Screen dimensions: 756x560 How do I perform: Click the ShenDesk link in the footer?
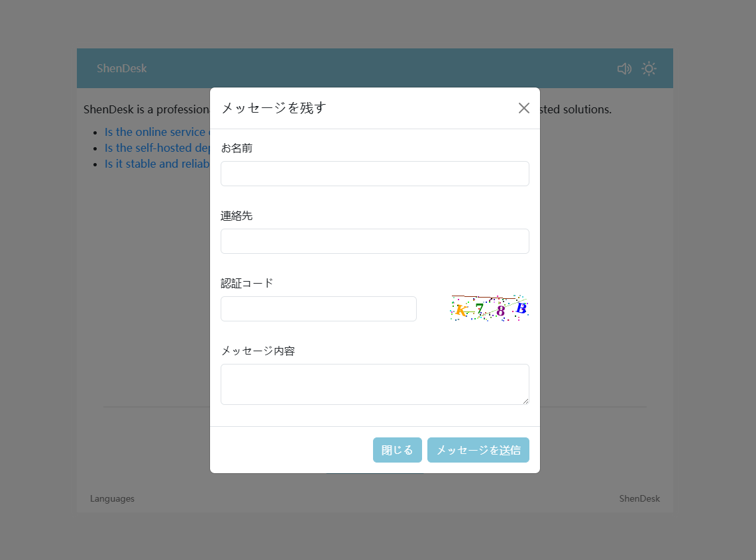tap(639, 498)
